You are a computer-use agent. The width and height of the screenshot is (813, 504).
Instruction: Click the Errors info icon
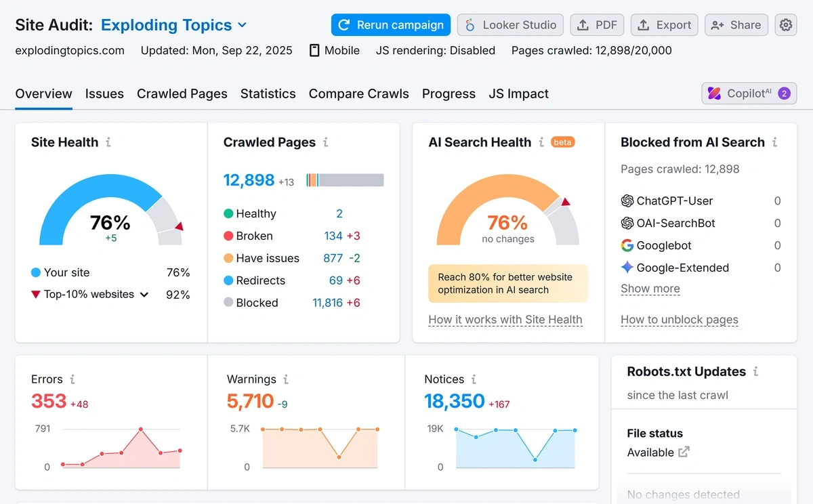tap(72, 379)
